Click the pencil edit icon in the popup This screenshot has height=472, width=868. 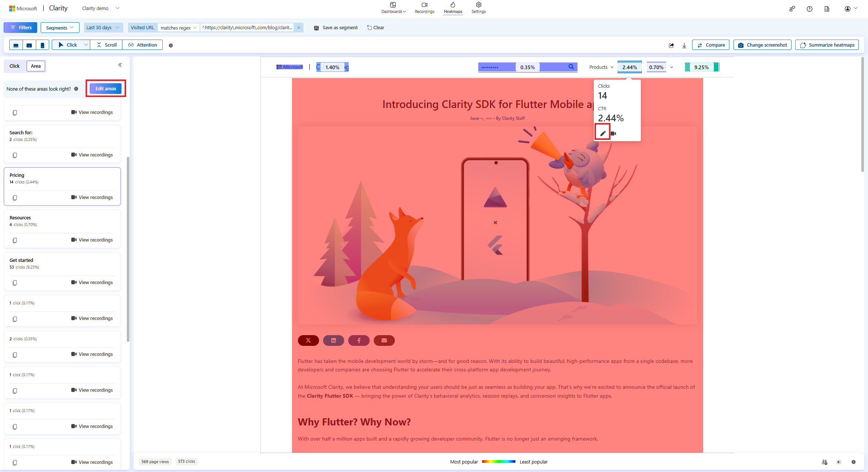(x=603, y=133)
